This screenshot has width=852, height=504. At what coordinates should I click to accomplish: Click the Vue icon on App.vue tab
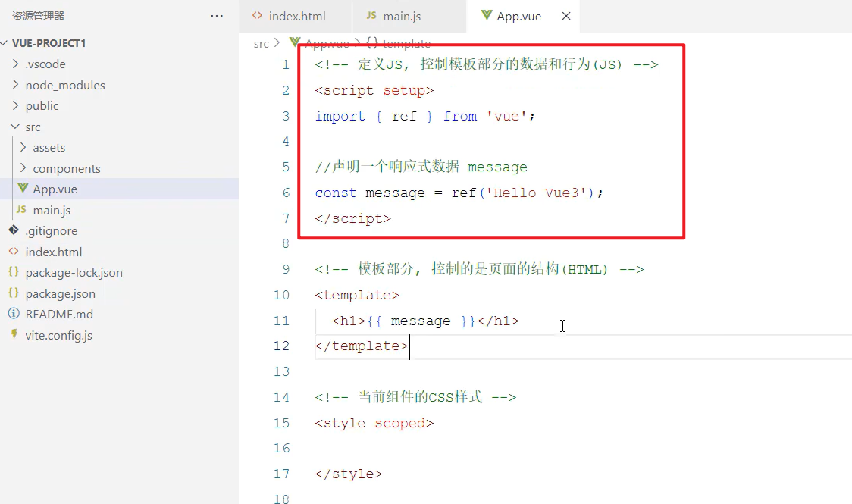click(x=487, y=15)
